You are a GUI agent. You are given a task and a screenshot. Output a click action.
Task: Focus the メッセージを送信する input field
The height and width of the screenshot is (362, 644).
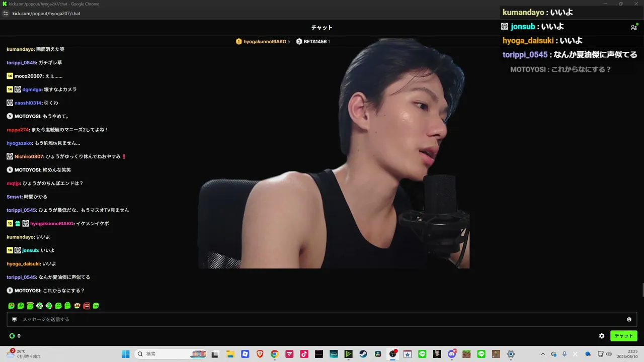click(x=322, y=319)
